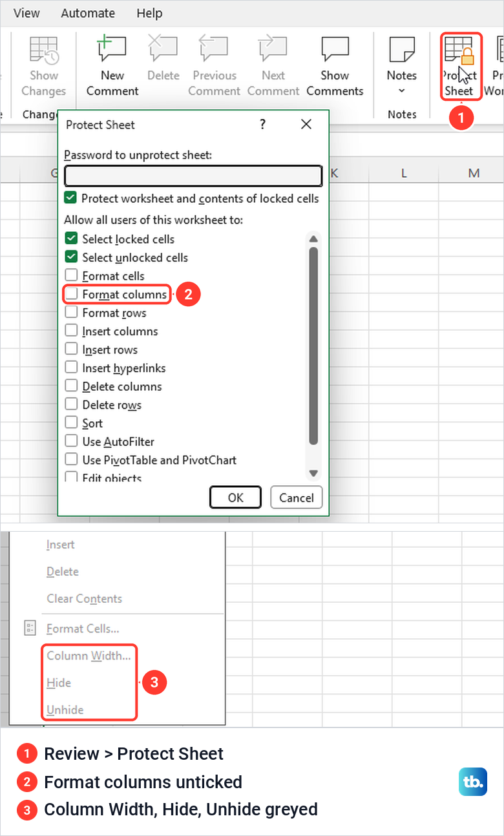
Task: Click the permissions list scrollbar thumb
Action: (313, 346)
